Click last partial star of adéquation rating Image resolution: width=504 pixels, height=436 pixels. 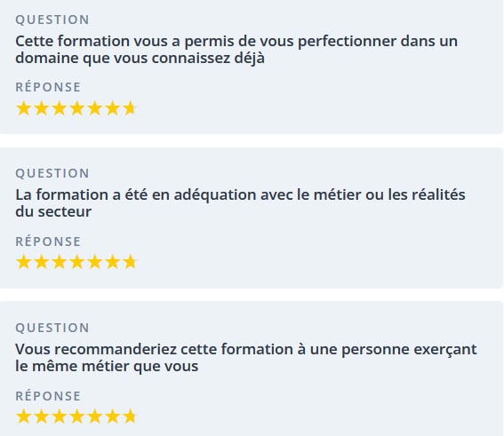pos(129,262)
